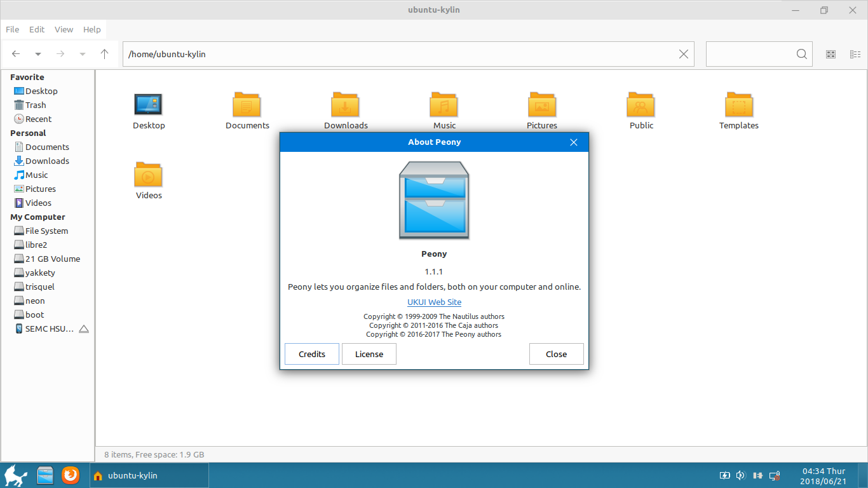Open the search field magnifier icon
Screen dimensions: 868x488
[x=801, y=54]
